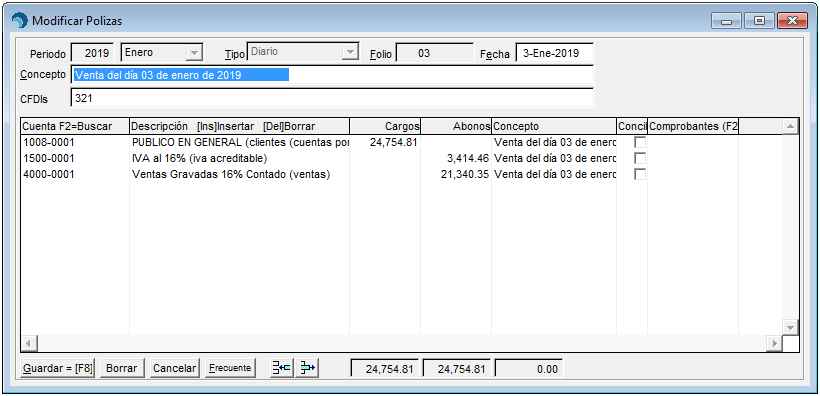The height and width of the screenshot is (396, 820).
Task: Click the CFDIs field showing 321
Action: pos(332,97)
